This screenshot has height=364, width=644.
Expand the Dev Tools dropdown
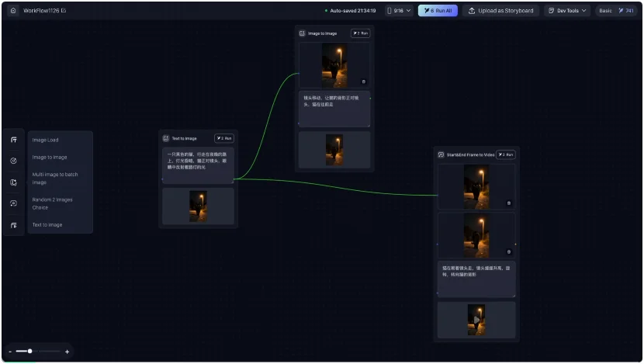(566, 11)
